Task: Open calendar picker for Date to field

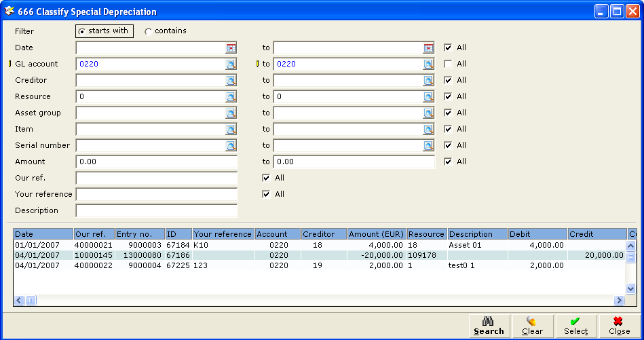Action: pos(428,48)
